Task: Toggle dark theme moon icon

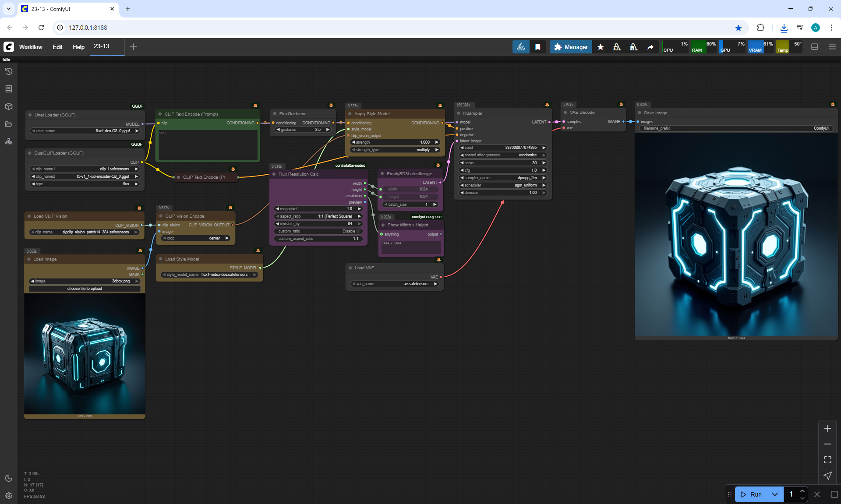Action: (x=8, y=478)
